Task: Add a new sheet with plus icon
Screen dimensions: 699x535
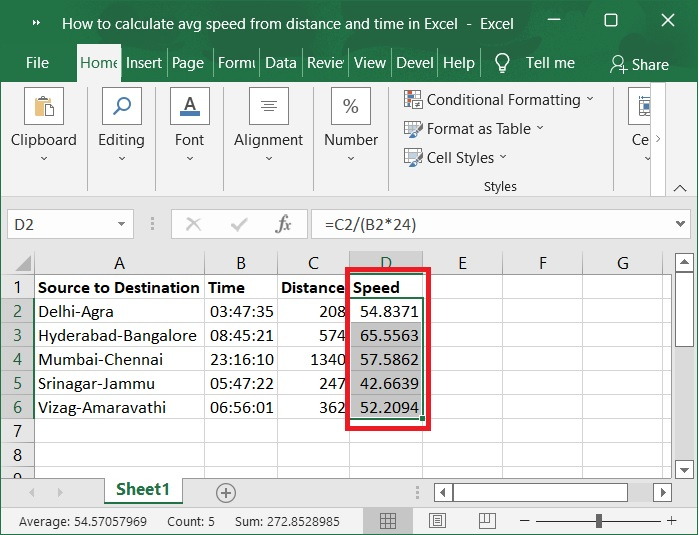Action: click(226, 492)
